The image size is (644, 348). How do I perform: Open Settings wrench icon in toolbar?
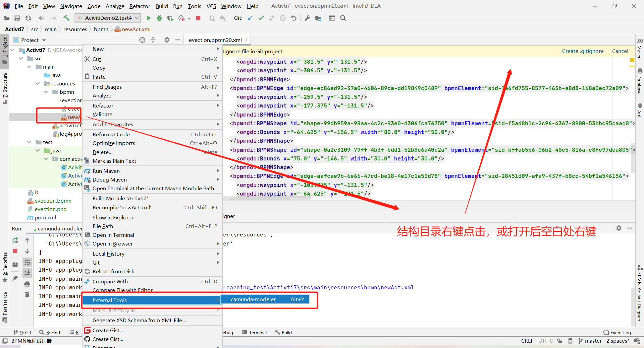(307, 18)
